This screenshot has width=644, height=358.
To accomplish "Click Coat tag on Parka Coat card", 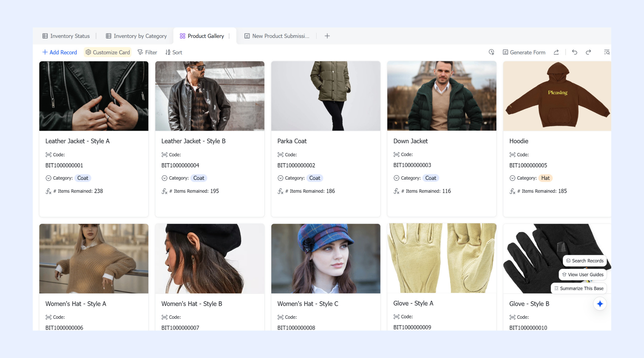I will click(315, 178).
